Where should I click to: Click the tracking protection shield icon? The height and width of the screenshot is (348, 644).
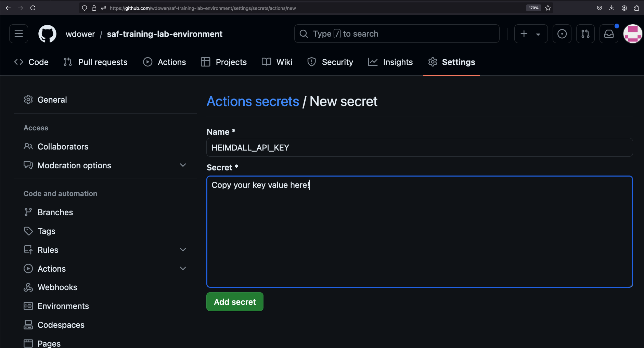84,8
